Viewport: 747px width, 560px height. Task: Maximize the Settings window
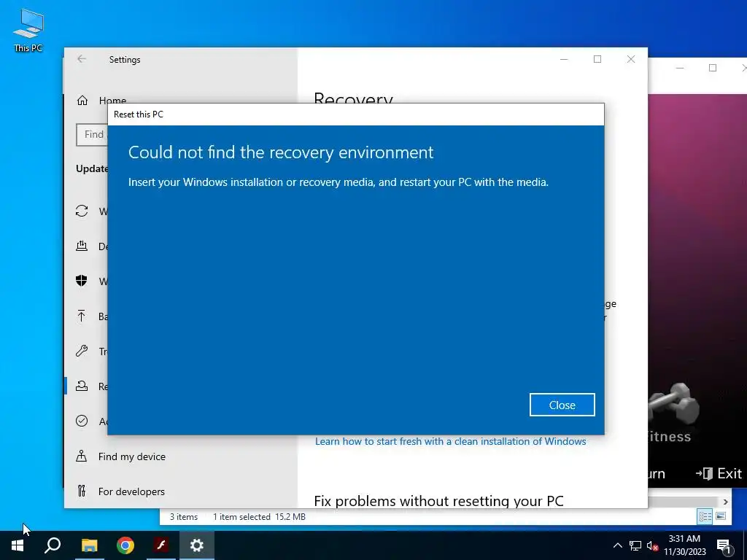click(x=597, y=59)
